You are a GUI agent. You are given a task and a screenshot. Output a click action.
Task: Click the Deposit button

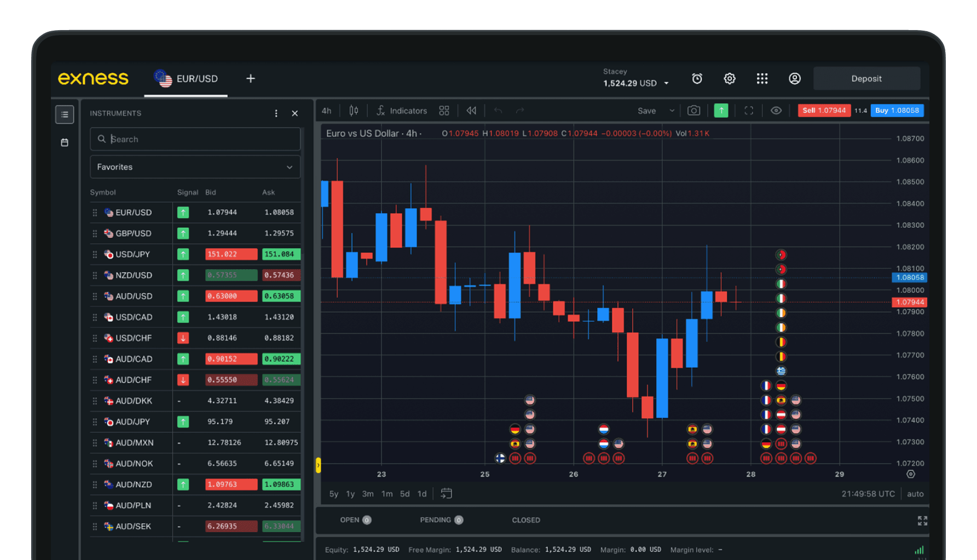tap(866, 79)
